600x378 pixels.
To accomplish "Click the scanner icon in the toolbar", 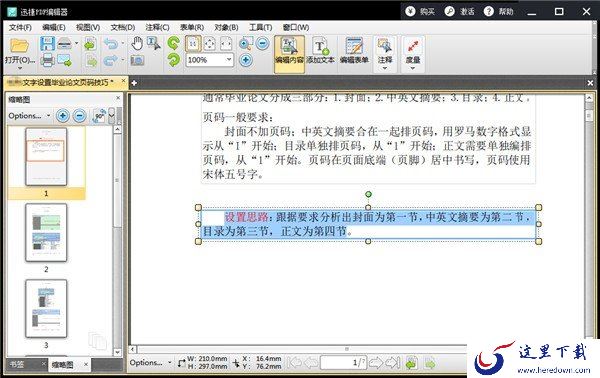I will coord(64,44).
